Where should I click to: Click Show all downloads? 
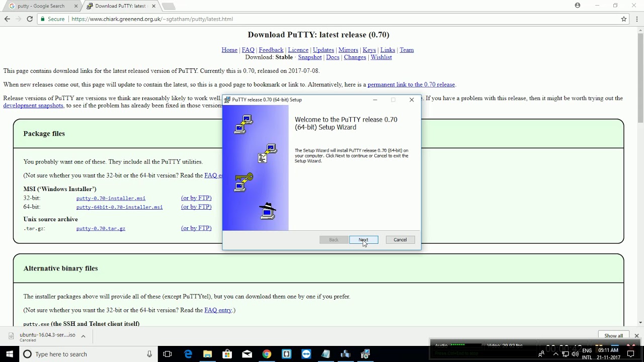click(x=613, y=336)
